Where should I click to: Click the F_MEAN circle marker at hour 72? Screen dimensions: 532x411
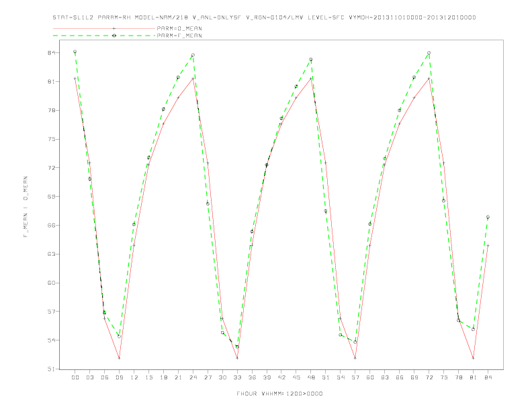click(429, 53)
